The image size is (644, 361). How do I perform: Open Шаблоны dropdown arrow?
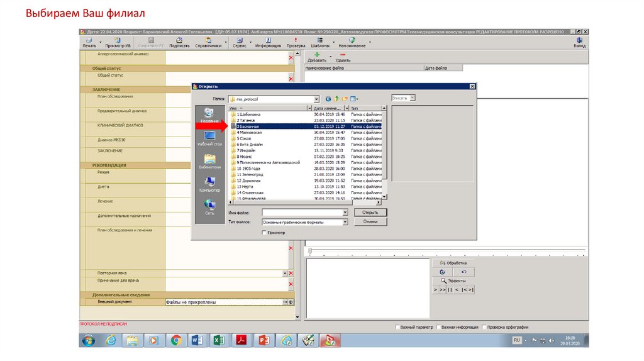tap(333, 42)
